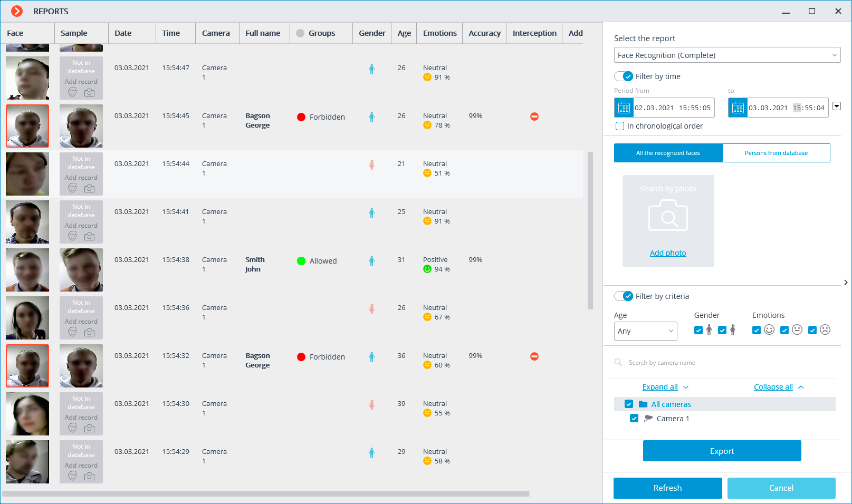Screen dimensions: 852x504
Task: Open the period preset dropdown arrow
Action: click(837, 106)
